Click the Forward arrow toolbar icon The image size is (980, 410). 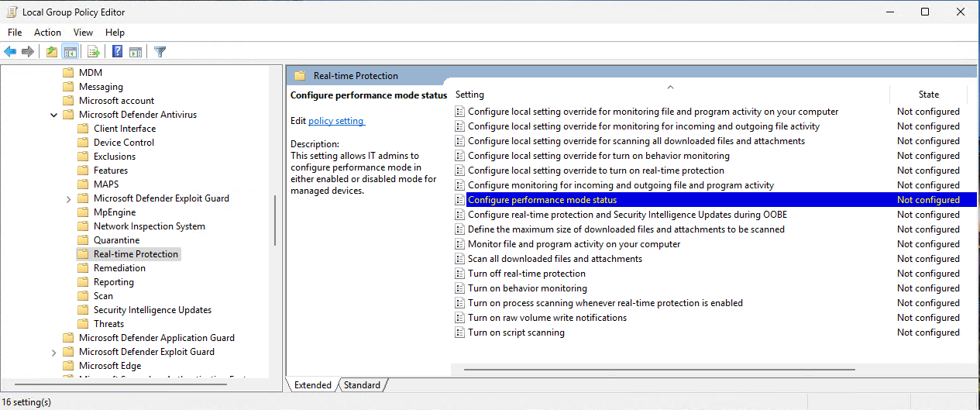coord(28,52)
